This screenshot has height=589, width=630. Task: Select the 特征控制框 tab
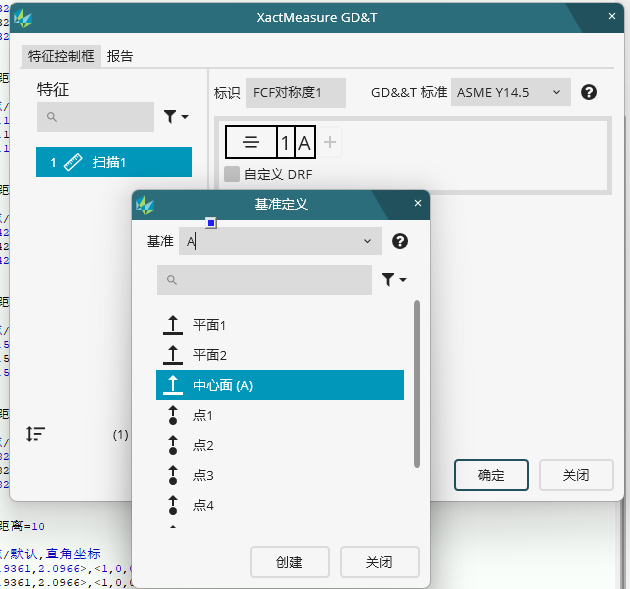(x=61, y=56)
